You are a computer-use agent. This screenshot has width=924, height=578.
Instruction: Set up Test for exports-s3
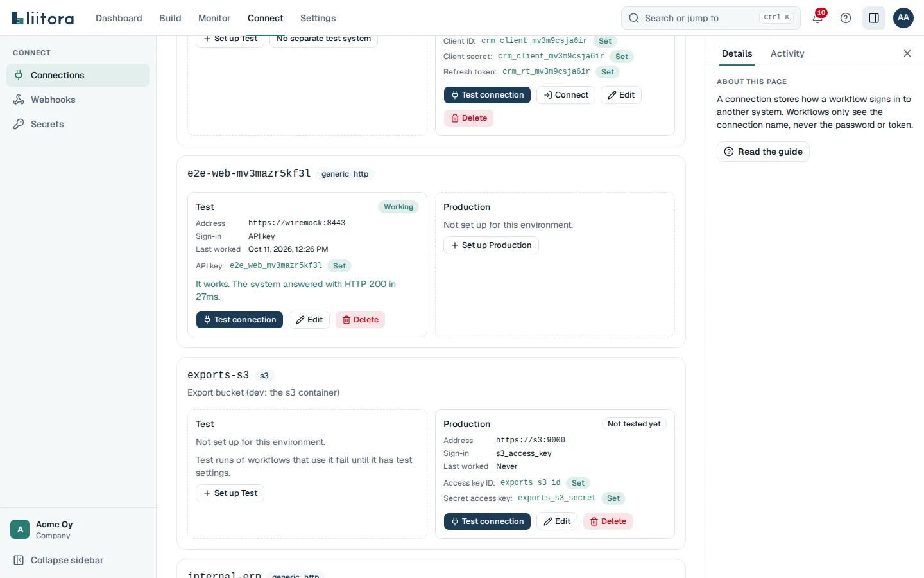click(x=230, y=493)
